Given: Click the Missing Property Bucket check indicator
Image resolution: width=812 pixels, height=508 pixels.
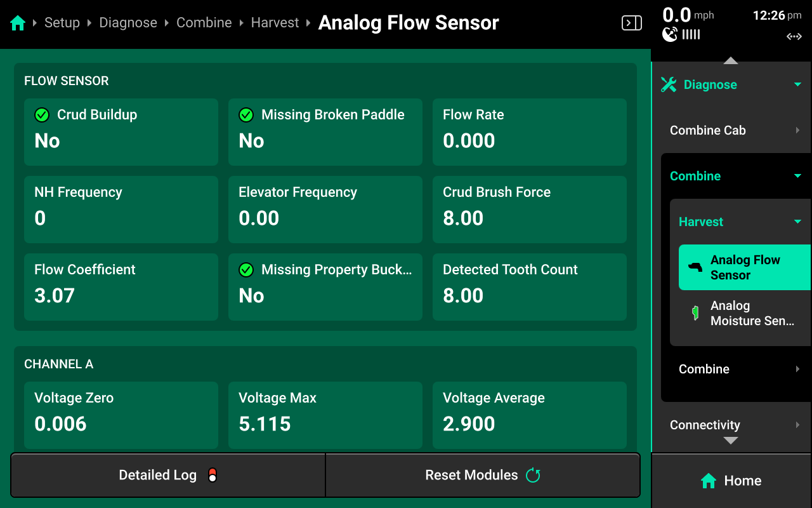Looking at the screenshot, I should [246, 270].
